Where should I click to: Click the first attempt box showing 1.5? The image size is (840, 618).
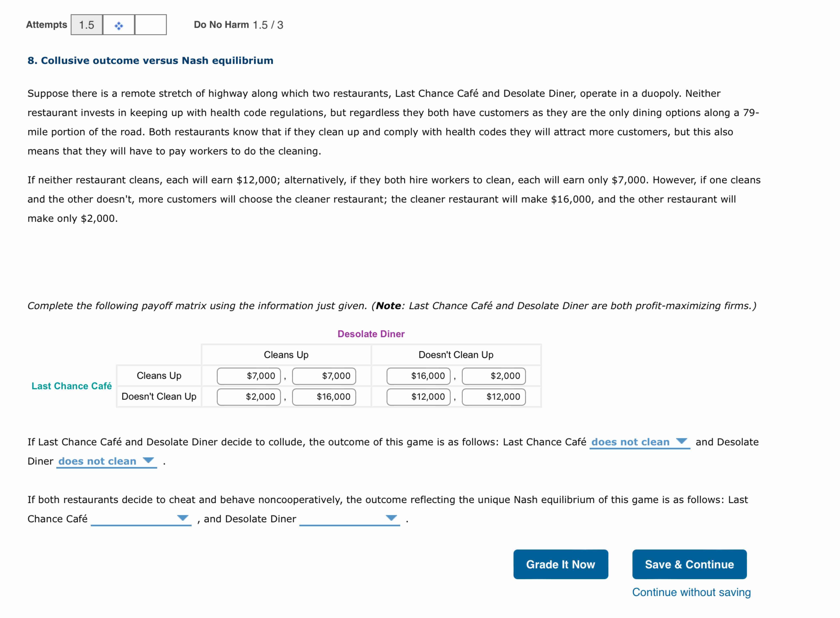(87, 25)
